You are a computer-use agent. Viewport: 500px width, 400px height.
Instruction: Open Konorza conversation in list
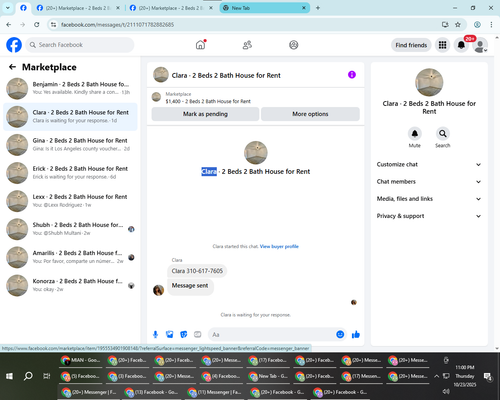(70, 285)
